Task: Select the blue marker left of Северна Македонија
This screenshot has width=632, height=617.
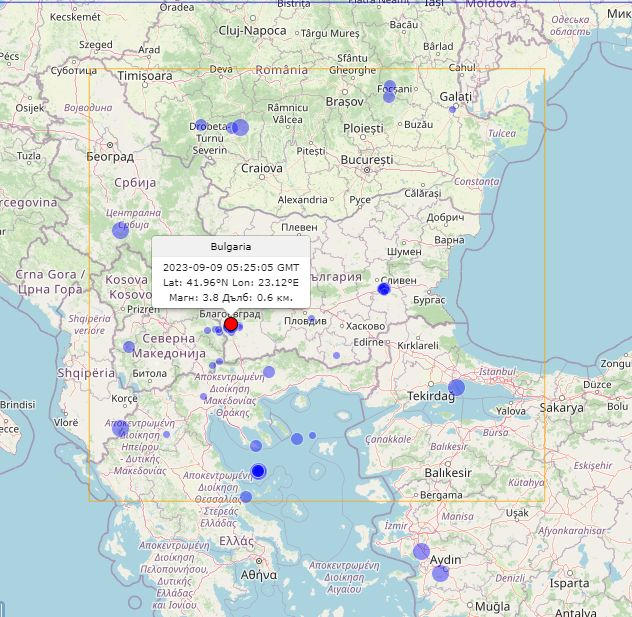Action: (129, 347)
